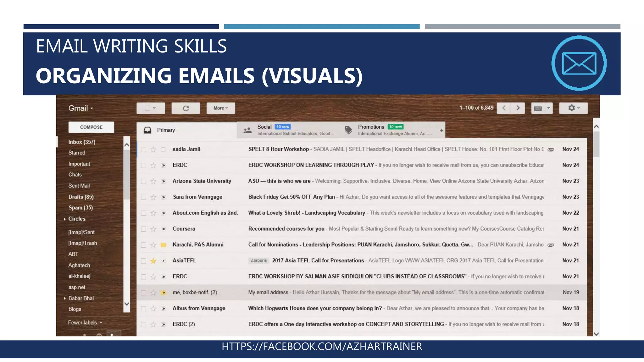Click importance marker on me, boxbe-notif. email
Image resolution: width=644 pixels, height=362 pixels.
coord(164,293)
